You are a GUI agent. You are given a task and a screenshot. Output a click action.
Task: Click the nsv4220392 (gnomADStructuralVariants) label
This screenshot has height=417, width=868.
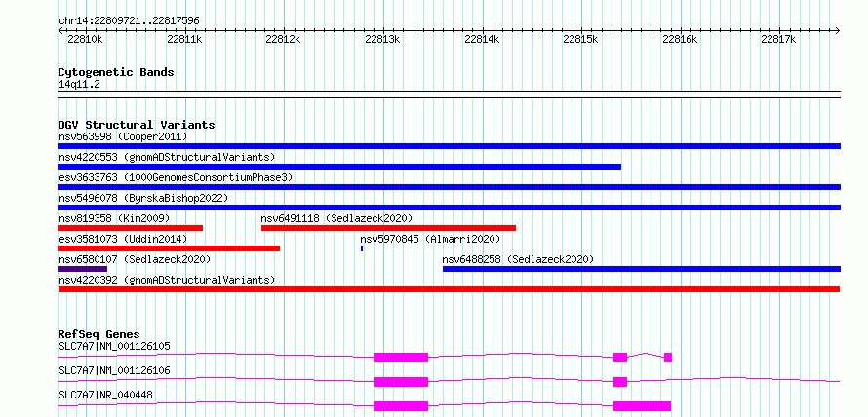[x=167, y=280]
